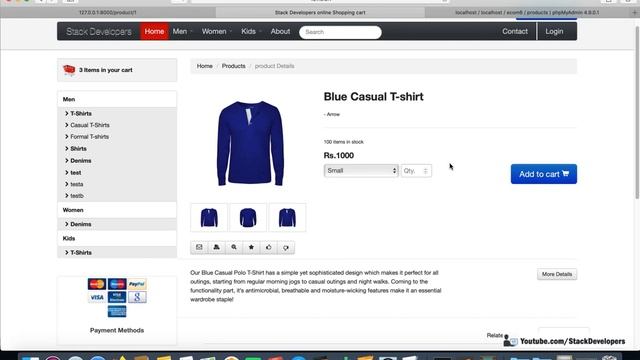The image size is (640, 360).
Task: Click the thumbs-down icon
Action: pyautogui.click(x=286, y=247)
